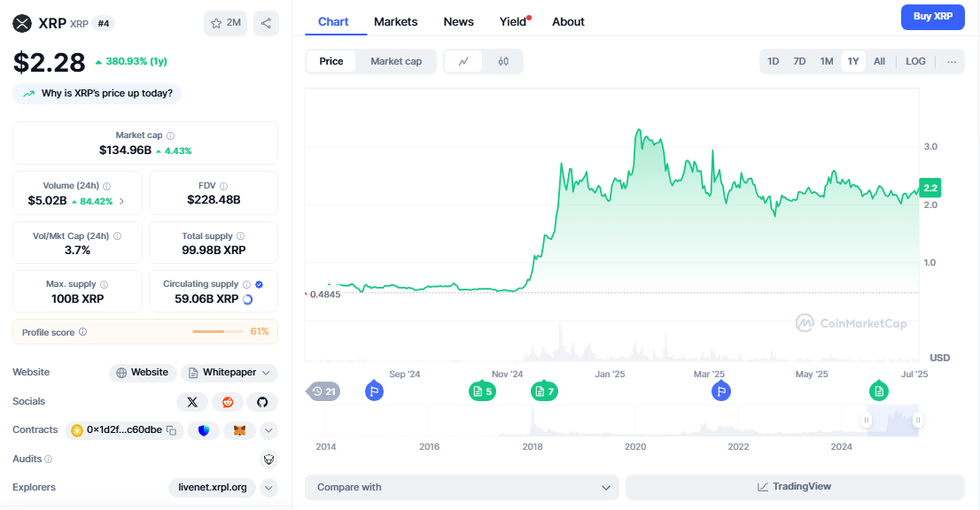
Task: Click the right range selector handle
Action: (917, 420)
